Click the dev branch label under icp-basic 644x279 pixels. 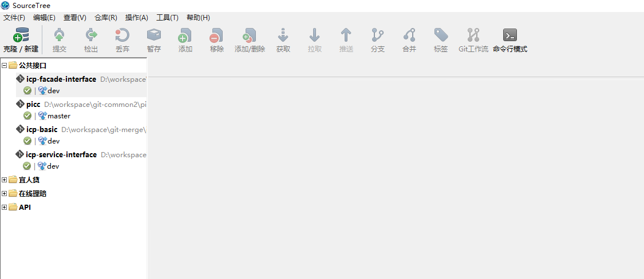click(x=54, y=141)
